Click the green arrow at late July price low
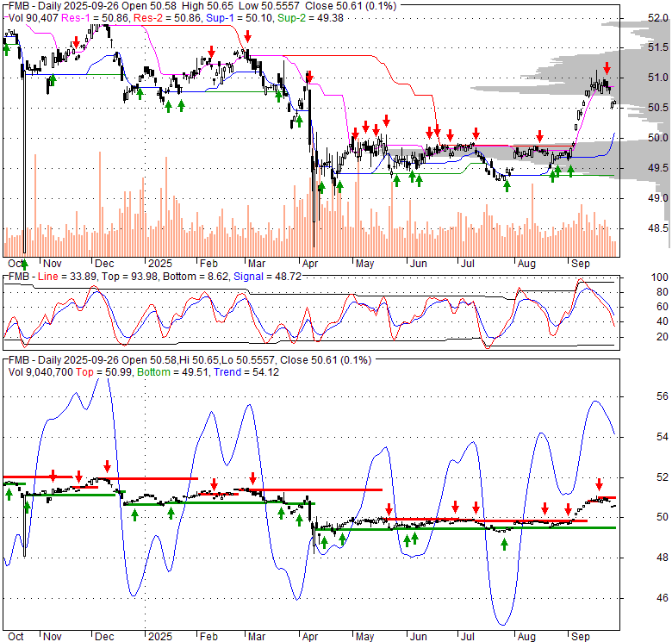 [x=507, y=186]
